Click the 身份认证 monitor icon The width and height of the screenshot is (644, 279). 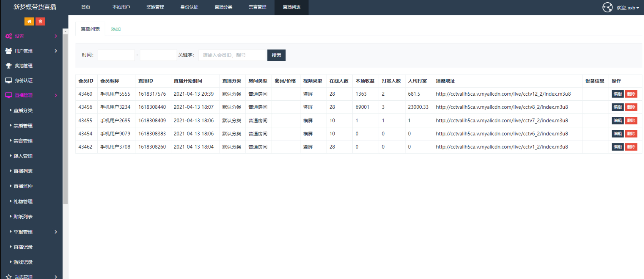[8, 80]
